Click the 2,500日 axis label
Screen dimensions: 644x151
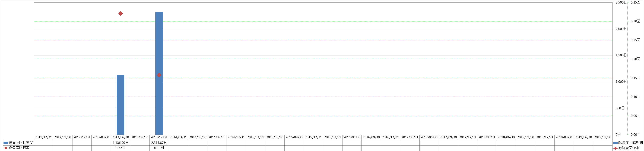[x=621, y=2]
